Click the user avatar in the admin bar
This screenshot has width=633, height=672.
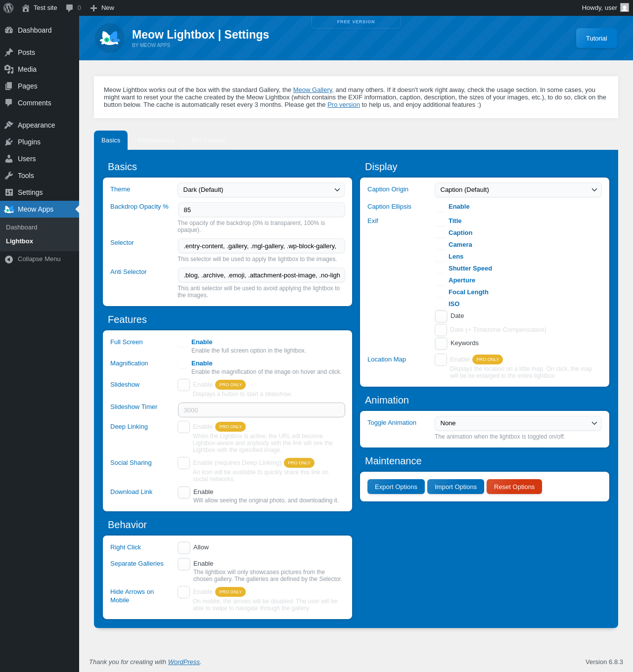point(625,8)
